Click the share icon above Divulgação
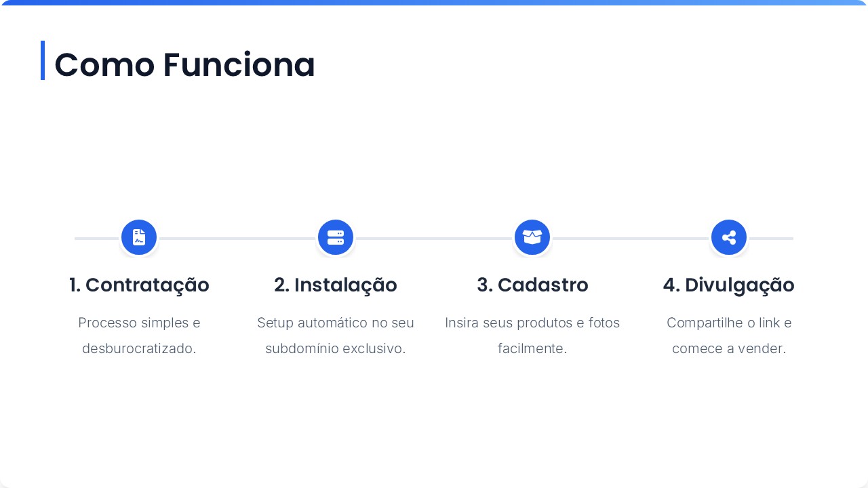Screen dimensions: 868x488 coord(729,238)
